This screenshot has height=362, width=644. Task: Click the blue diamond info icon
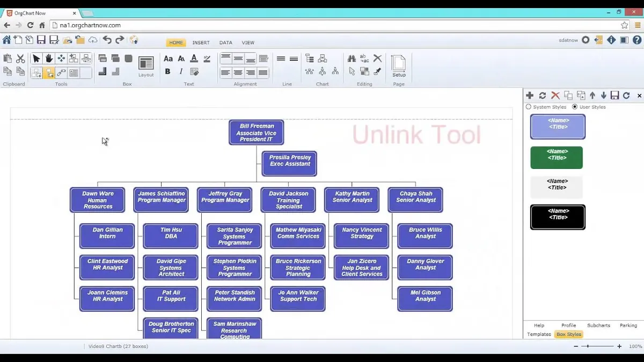point(611,40)
